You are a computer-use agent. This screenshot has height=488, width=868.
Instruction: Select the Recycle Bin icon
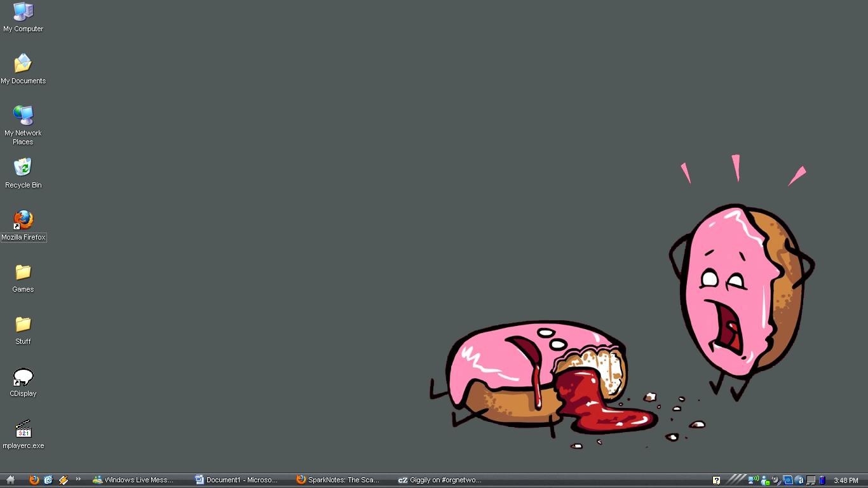click(x=23, y=168)
